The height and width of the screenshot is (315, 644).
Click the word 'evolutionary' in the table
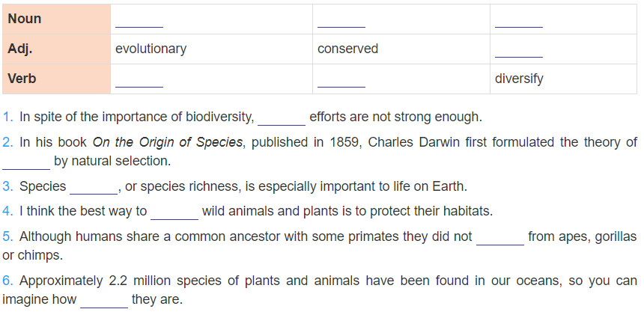tap(151, 49)
